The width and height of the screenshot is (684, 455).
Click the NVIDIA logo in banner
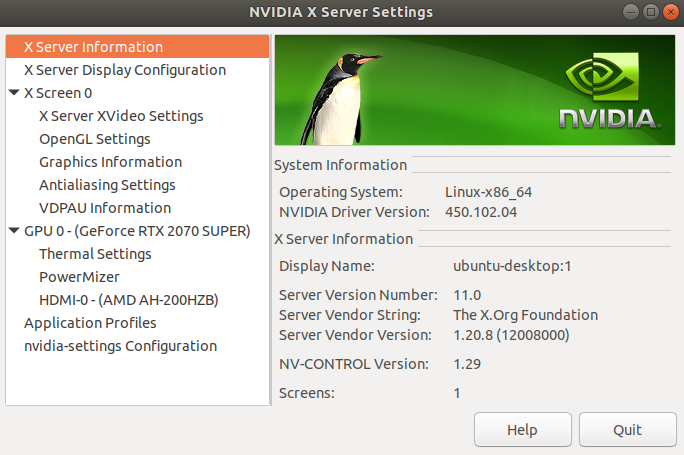[x=610, y=91]
